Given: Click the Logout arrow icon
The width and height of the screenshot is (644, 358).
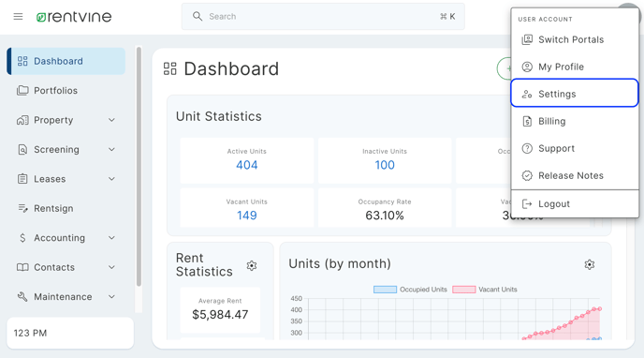Looking at the screenshot, I should (527, 204).
